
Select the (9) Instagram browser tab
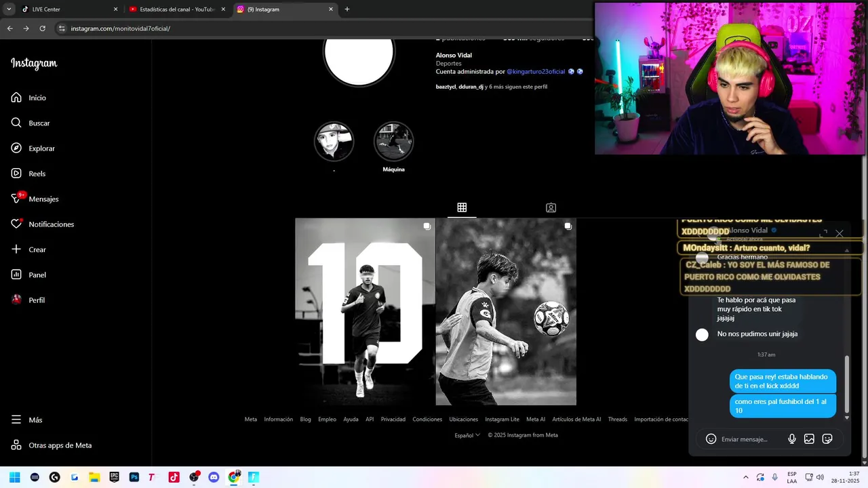(285, 9)
